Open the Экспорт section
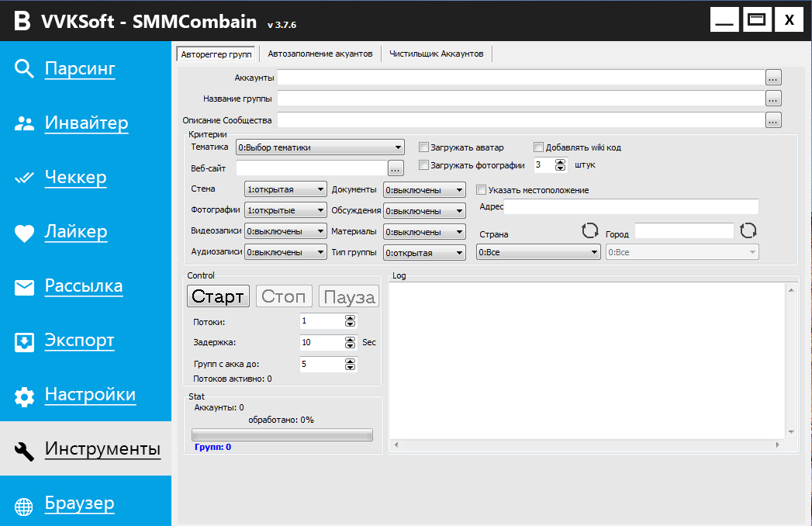The image size is (812, 526). (x=79, y=341)
